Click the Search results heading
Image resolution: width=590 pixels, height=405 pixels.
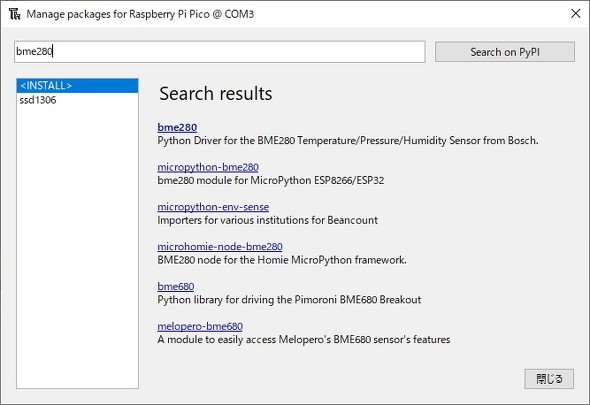tap(216, 94)
